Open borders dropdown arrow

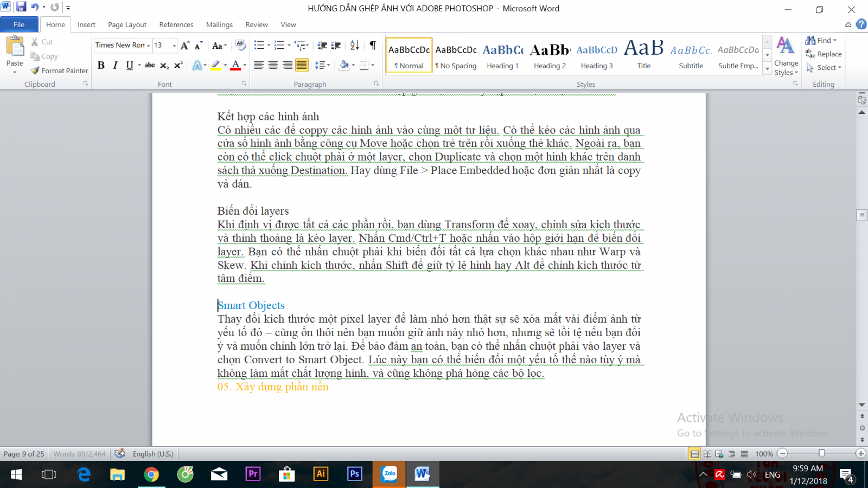(373, 65)
